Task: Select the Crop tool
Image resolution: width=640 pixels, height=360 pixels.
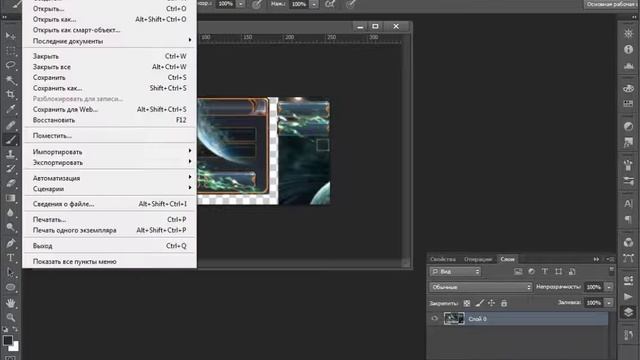Action: pos(11,94)
